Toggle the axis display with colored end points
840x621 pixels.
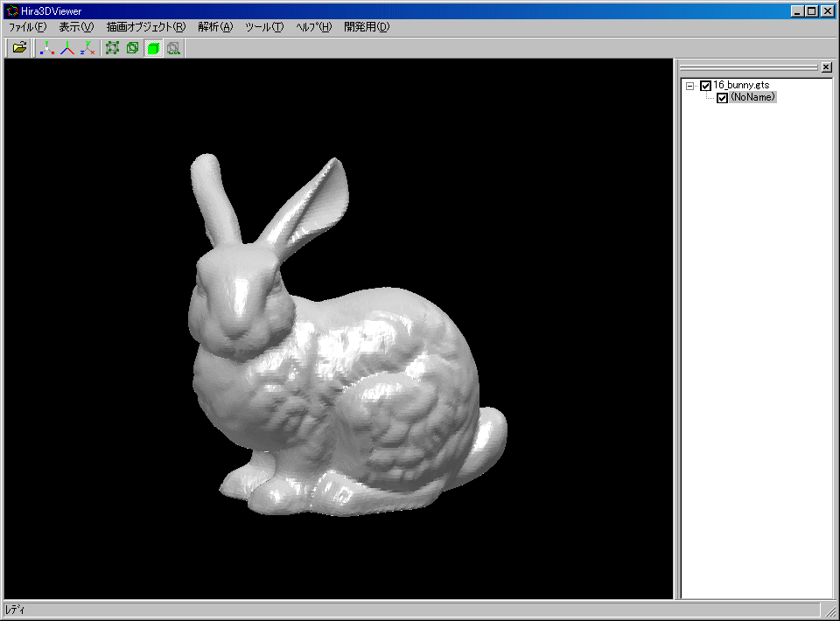pos(47,47)
